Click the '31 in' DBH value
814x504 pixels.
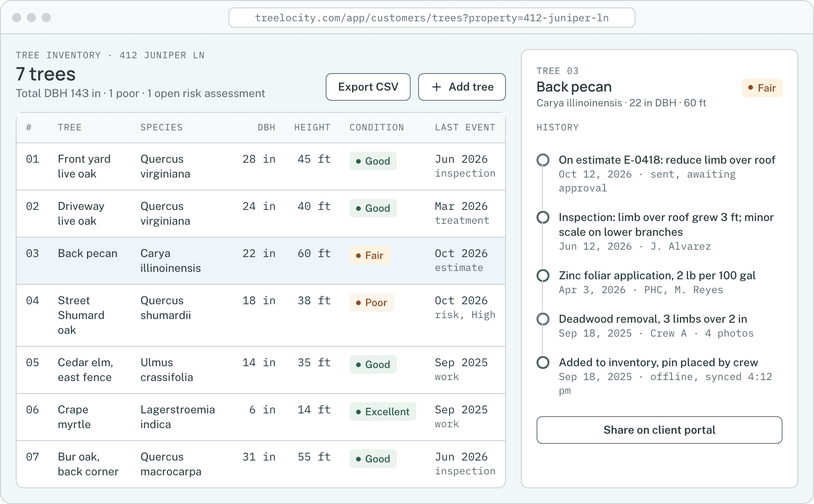tap(259, 457)
